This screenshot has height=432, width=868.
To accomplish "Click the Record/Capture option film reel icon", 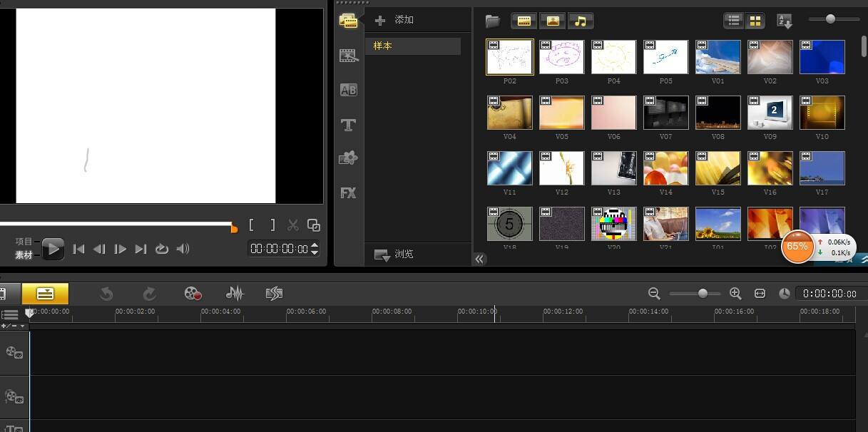I will point(193,294).
